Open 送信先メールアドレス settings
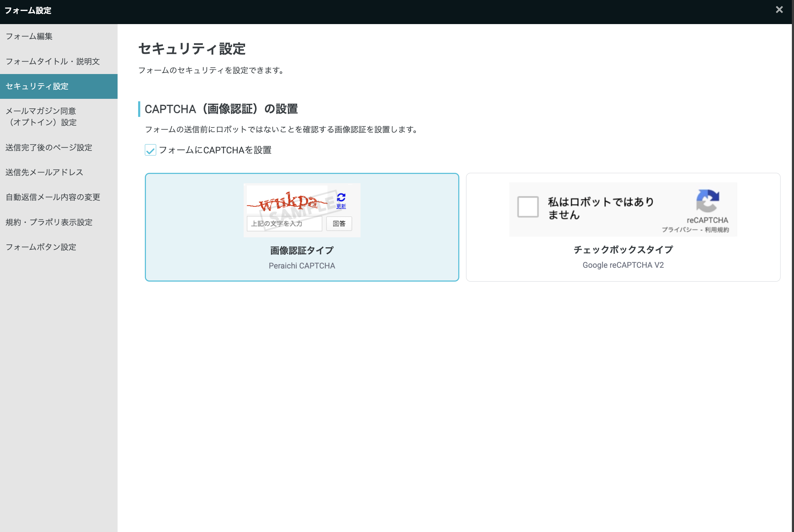Viewport: 794px width, 532px height. pyautogui.click(x=59, y=172)
